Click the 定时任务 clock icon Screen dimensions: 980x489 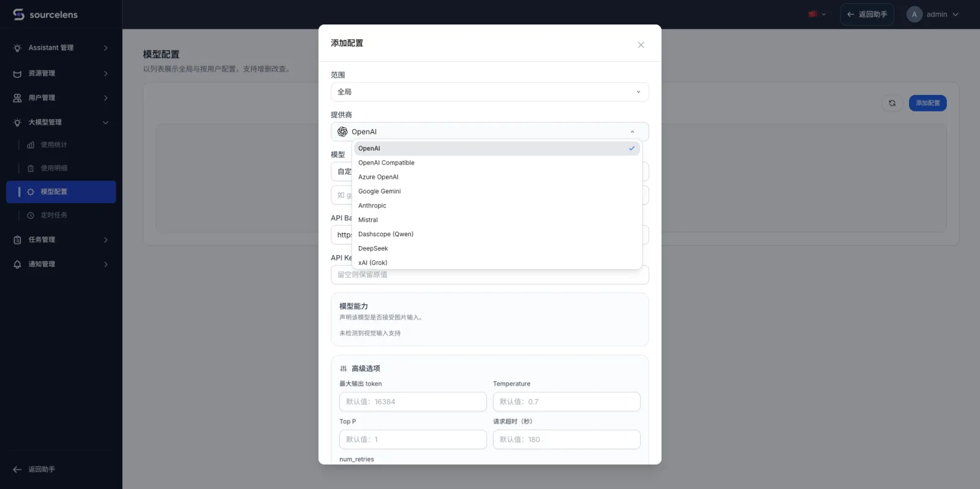(x=31, y=215)
